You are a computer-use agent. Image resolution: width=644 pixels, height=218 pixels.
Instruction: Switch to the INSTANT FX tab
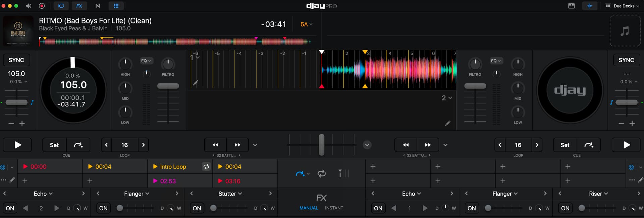tap(334, 208)
